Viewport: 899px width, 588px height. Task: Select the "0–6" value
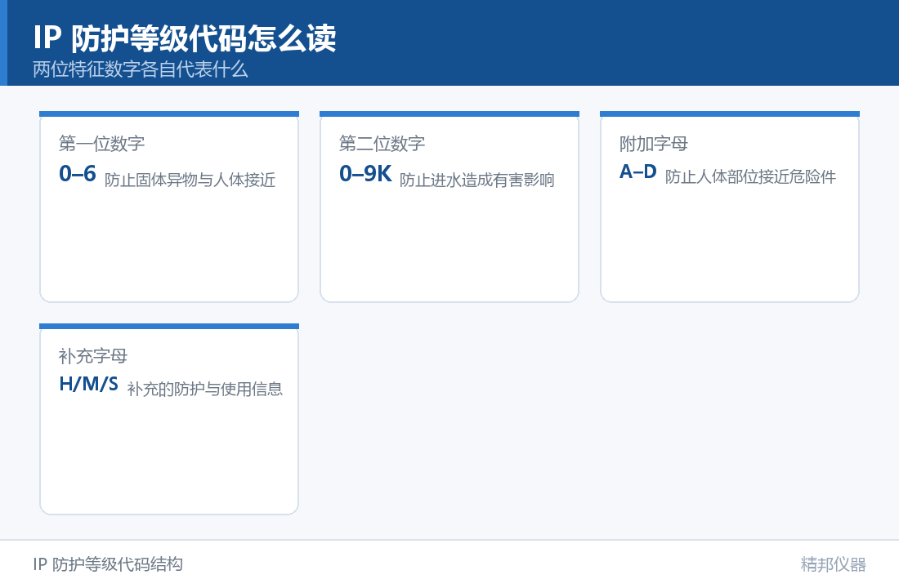(78, 173)
